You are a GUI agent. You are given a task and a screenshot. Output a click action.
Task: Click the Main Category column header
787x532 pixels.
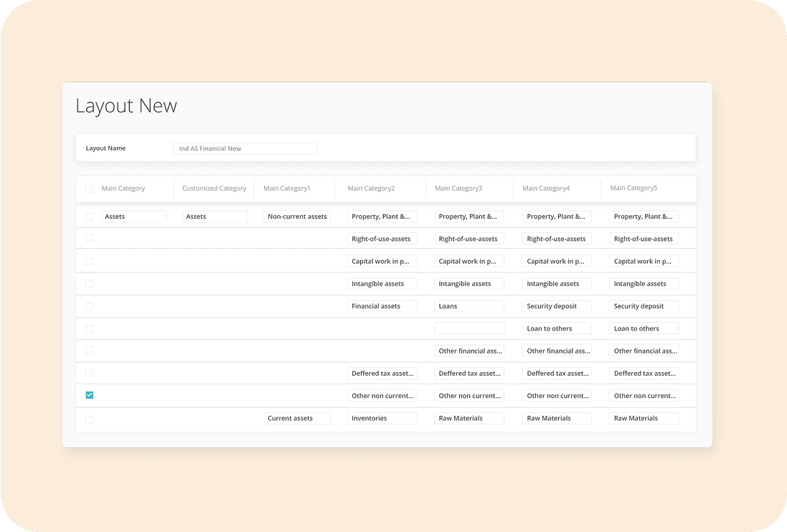123,189
